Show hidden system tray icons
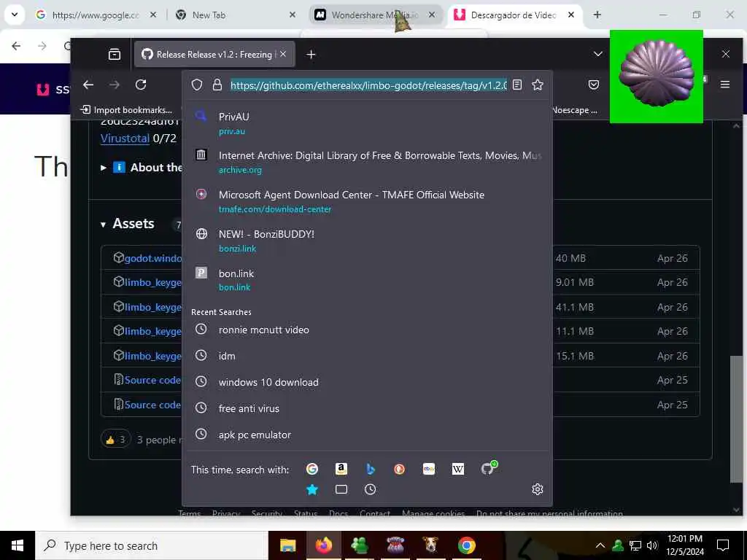747x560 pixels. (600, 545)
